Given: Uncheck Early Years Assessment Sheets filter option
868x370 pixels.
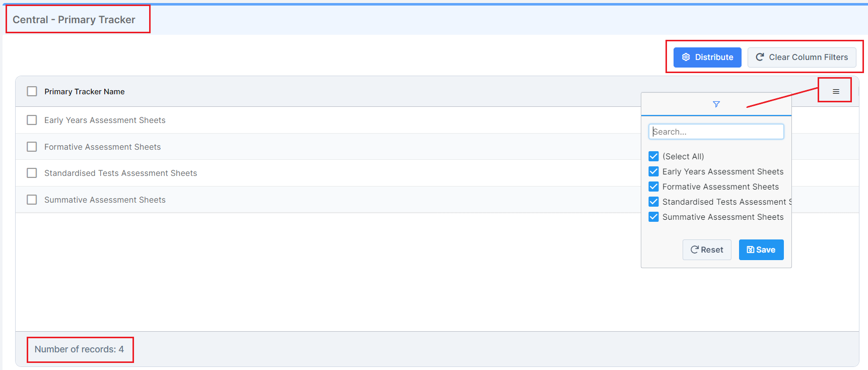Looking at the screenshot, I should [x=654, y=171].
